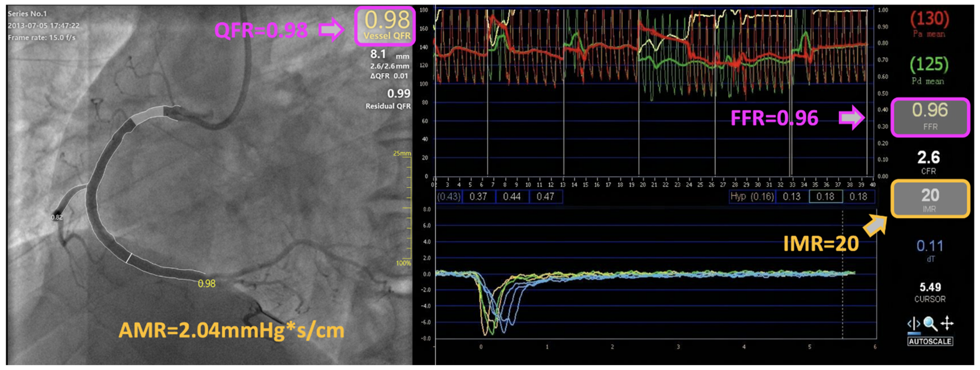Select the 0.13 hyperemic transit time cell

pyautogui.click(x=792, y=197)
